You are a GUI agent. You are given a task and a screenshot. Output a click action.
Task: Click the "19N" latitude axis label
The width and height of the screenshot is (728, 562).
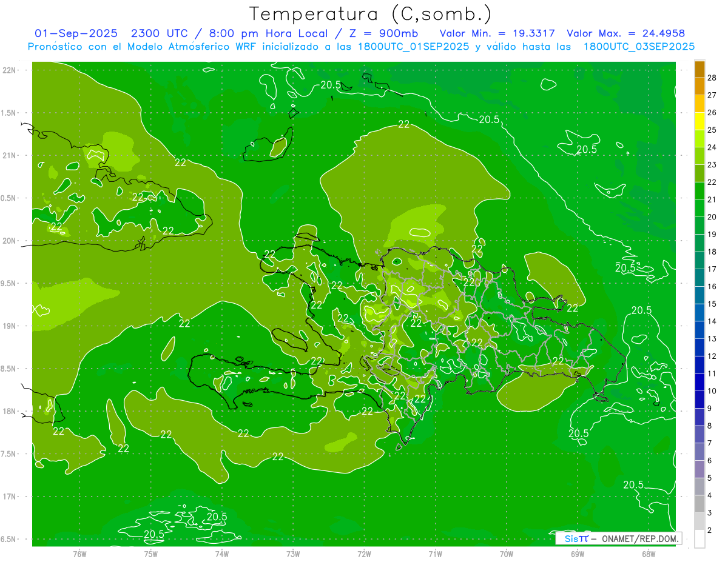(10, 326)
